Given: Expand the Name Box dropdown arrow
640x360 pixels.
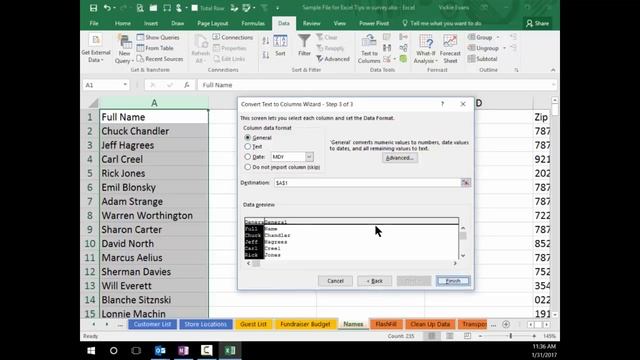Looking at the screenshot, I should pyautogui.click(x=125, y=85).
